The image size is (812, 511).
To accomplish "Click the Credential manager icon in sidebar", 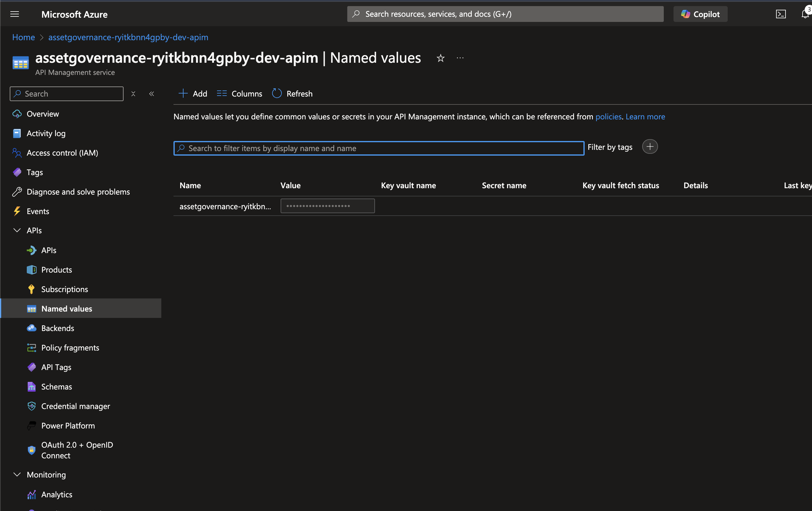I will pyautogui.click(x=32, y=406).
